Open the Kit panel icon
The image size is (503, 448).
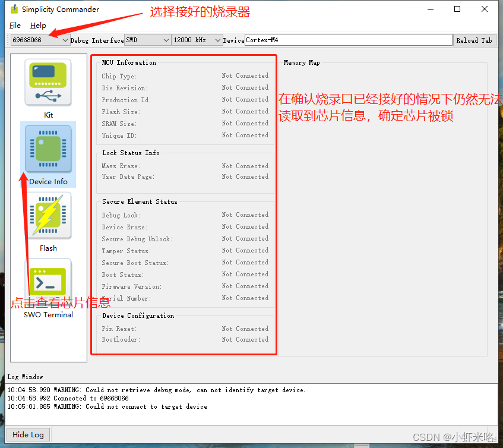click(48, 83)
